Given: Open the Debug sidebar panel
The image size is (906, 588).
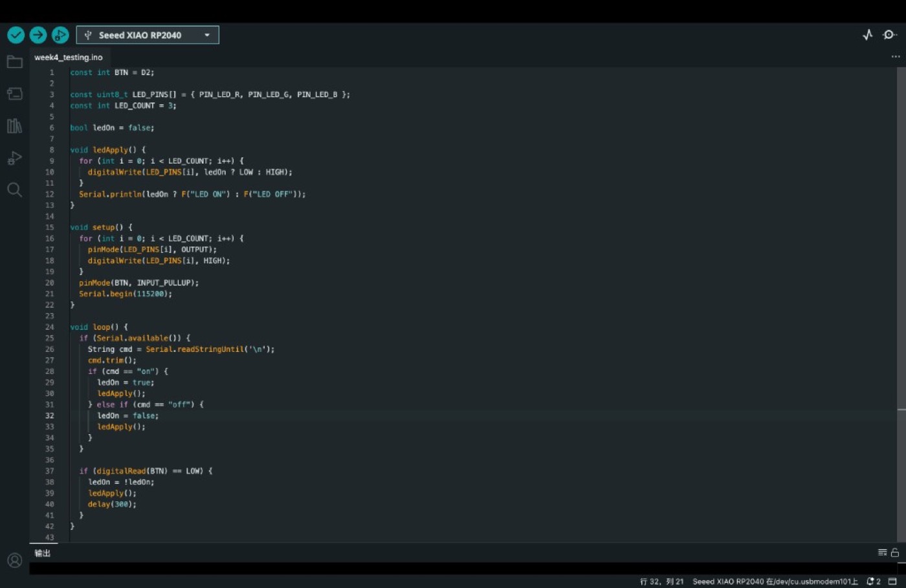Looking at the screenshot, I should [14, 158].
